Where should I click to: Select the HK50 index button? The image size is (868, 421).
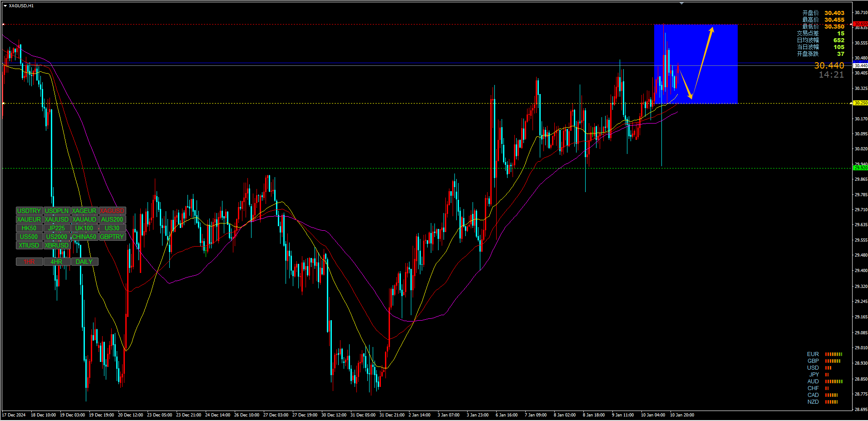(29, 228)
